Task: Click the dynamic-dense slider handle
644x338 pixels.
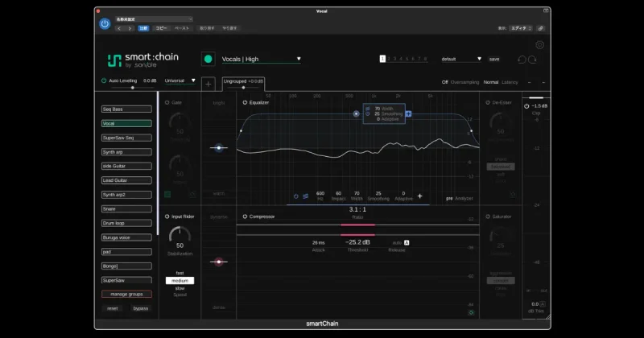Action: coord(219,262)
